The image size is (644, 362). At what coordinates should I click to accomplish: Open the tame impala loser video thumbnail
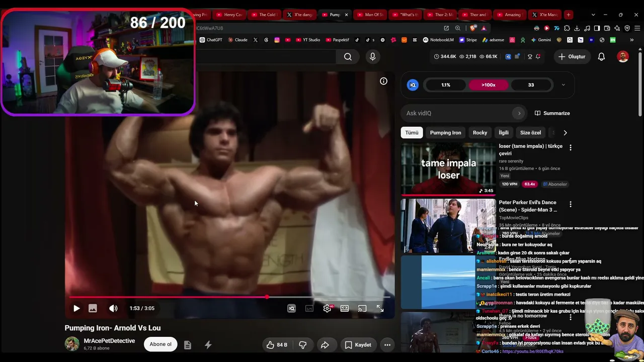coord(448,169)
